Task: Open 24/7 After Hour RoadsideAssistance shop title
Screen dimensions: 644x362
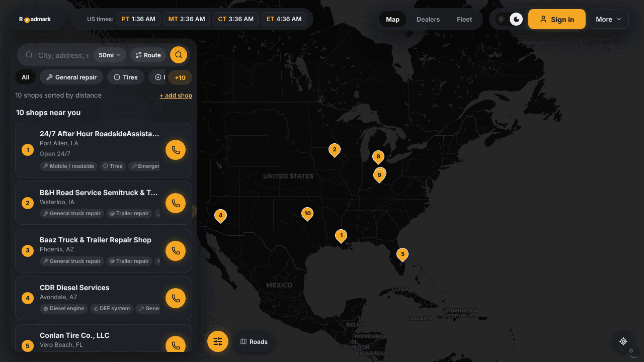Action: pos(100,134)
